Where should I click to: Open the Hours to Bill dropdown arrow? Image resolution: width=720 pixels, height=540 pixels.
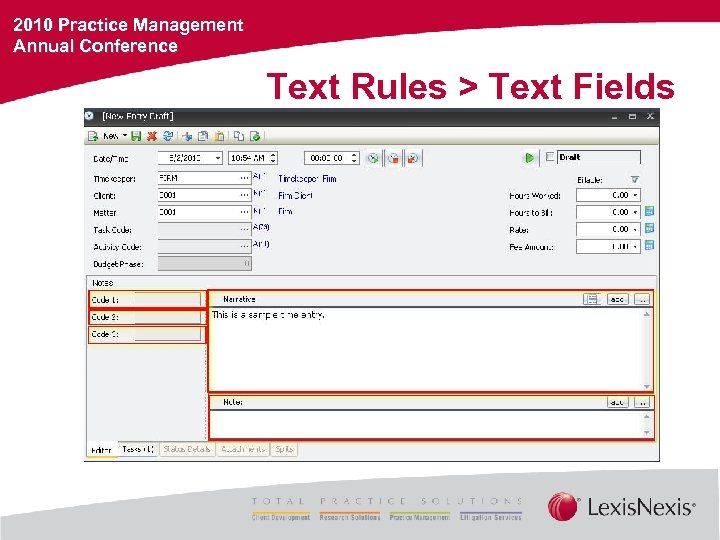635,212
